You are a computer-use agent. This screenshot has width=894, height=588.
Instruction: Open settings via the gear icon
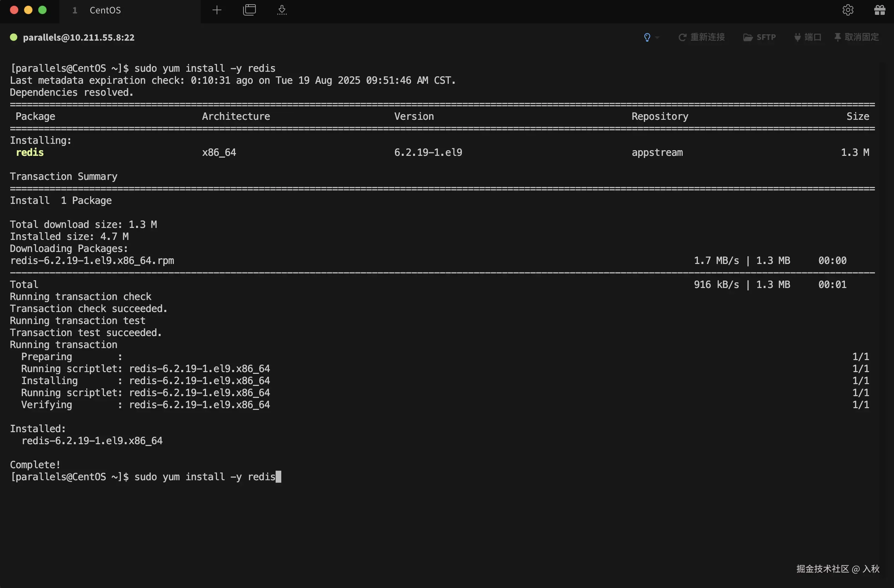847,10
